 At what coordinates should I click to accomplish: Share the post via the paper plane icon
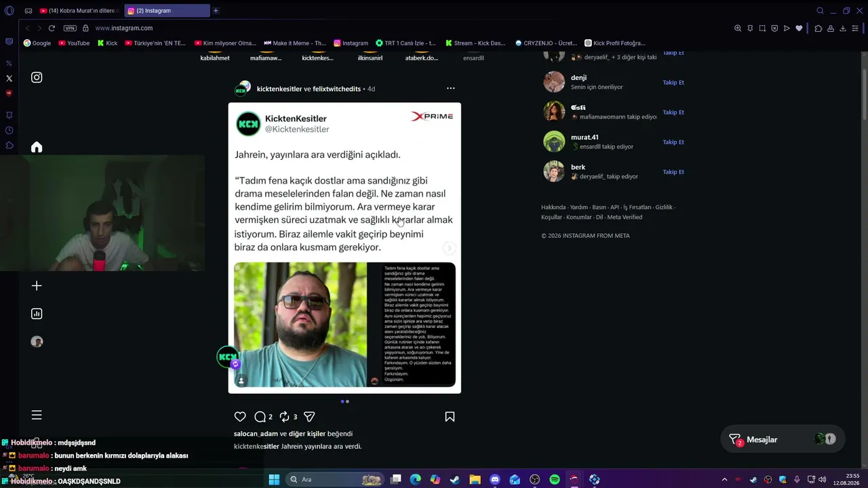(309, 417)
